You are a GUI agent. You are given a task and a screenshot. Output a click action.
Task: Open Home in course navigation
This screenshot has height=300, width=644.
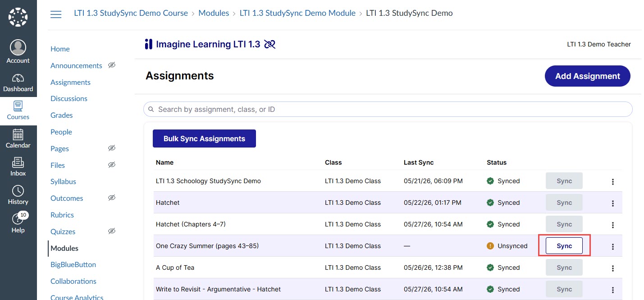click(x=60, y=49)
